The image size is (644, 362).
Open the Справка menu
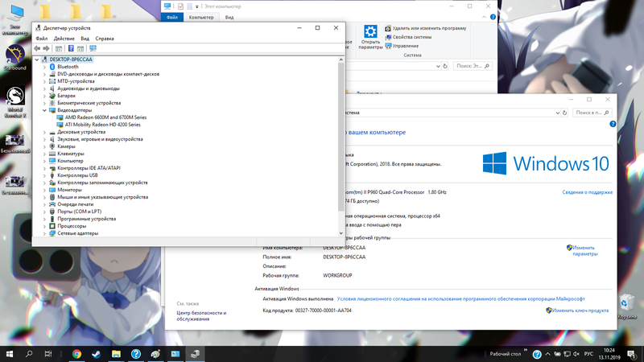click(x=104, y=39)
